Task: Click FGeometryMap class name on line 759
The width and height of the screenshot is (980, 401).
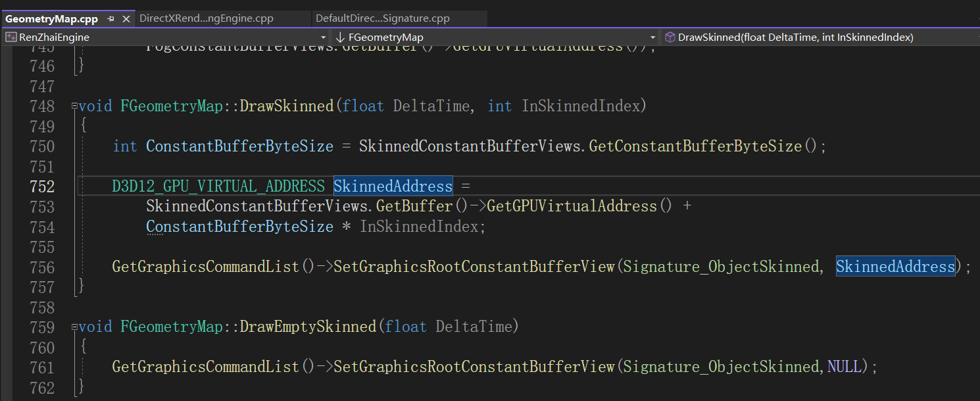Action: (x=172, y=327)
